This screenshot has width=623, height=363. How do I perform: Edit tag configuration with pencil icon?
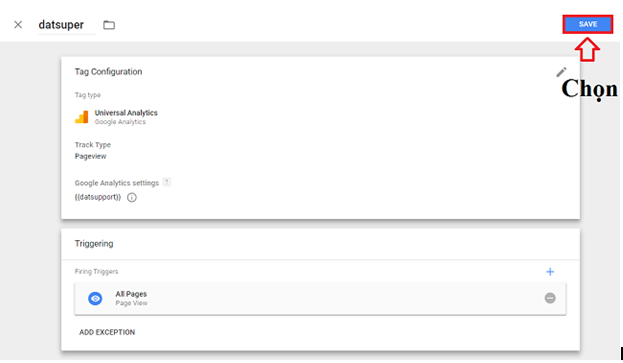[x=561, y=72]
